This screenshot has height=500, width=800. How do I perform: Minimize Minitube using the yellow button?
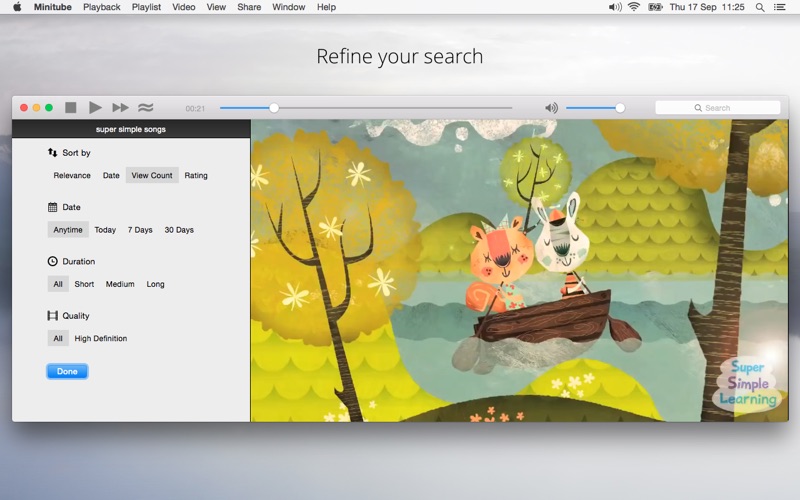click(x=36, y=108)
